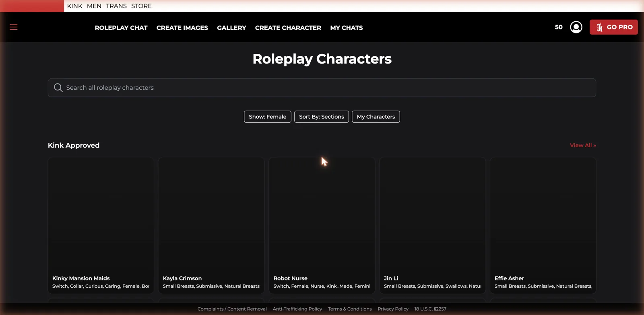Open MY CHATS
Viewport: 644px width, 315px height.
click(347, 28)
